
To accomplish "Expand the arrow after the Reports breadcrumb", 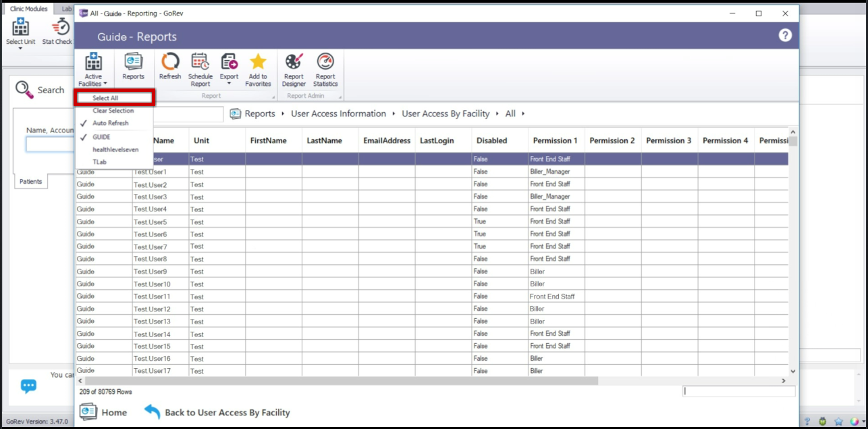I will coord(283,113).
